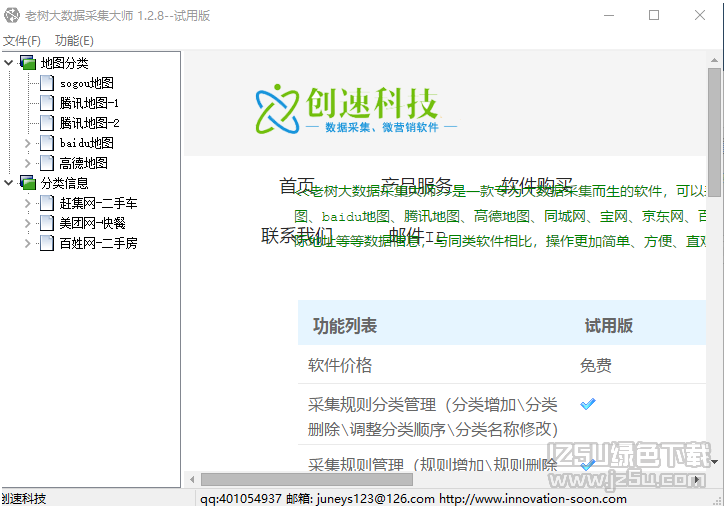The height and width of the screenshot is (506, 724).
Task: Select sogou地图 in the tree
Action: pyautogui.click(x=86, y=83)
